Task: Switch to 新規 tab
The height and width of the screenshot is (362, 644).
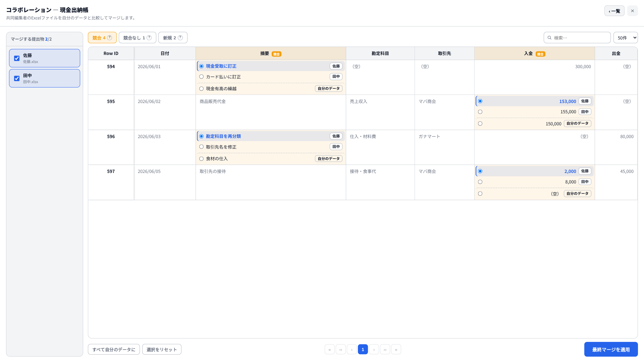Action: 173,38
